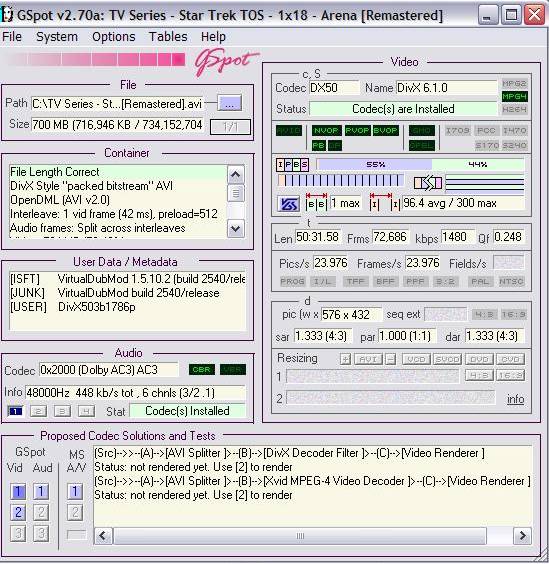
Task: Open the System menu
Action: tap(57, 37)
